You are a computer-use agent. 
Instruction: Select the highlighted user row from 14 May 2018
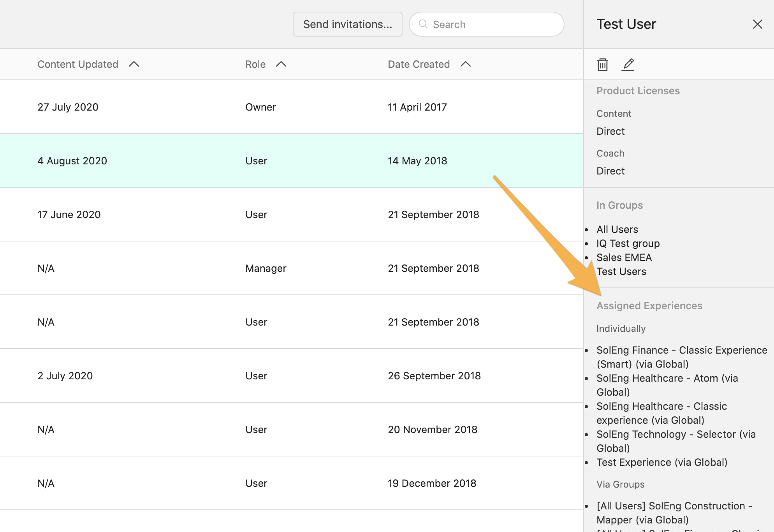coord(292,161)
